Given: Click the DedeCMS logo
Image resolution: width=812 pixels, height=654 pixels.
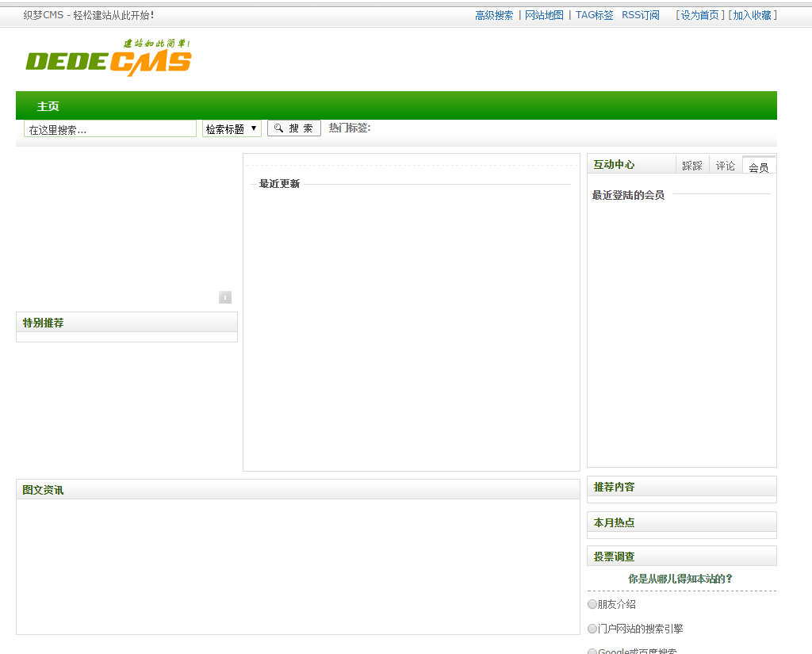Looking at the screenshot, I should [x=109, y=59].
